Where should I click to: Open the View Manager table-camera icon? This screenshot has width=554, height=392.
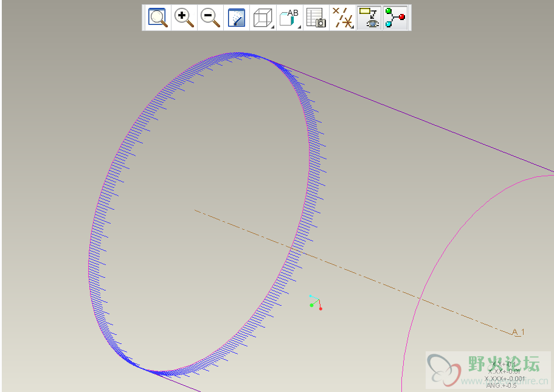point(316,18)
